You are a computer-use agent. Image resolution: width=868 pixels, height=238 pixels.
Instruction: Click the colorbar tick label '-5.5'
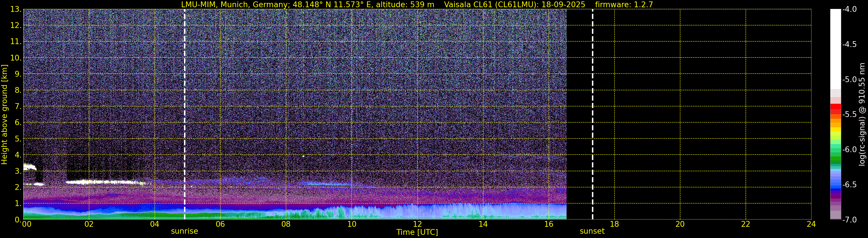pos(850,115)
